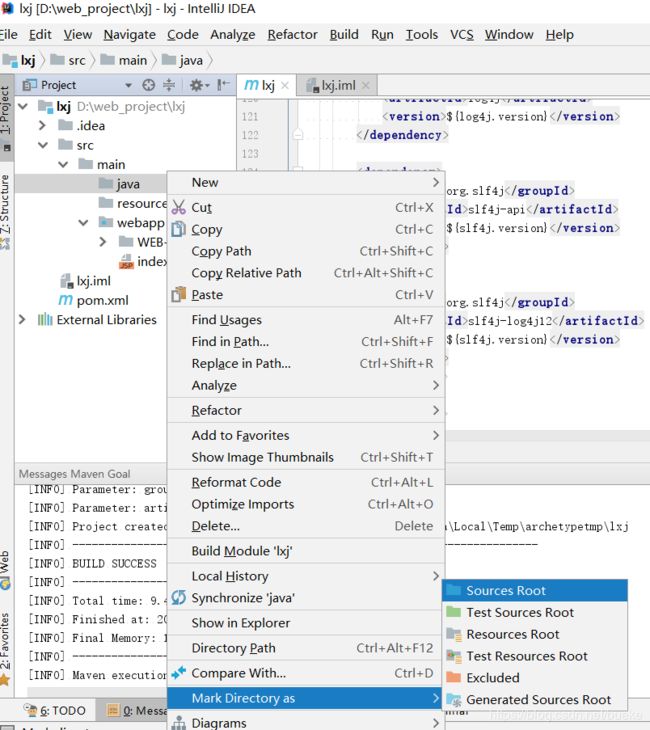Click the orange Excluded folder icon
The width and height of the screenshot is (650, 730).
(453, 677)
